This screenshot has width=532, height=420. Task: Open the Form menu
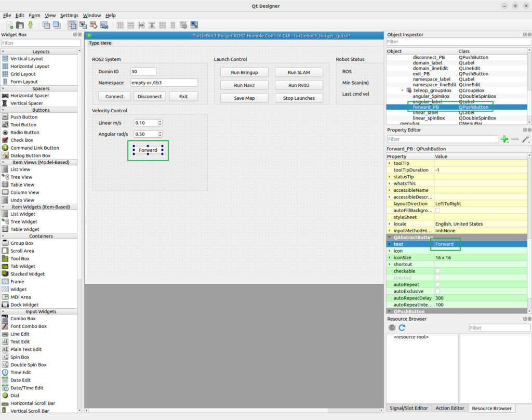click(x=34, y=15)
